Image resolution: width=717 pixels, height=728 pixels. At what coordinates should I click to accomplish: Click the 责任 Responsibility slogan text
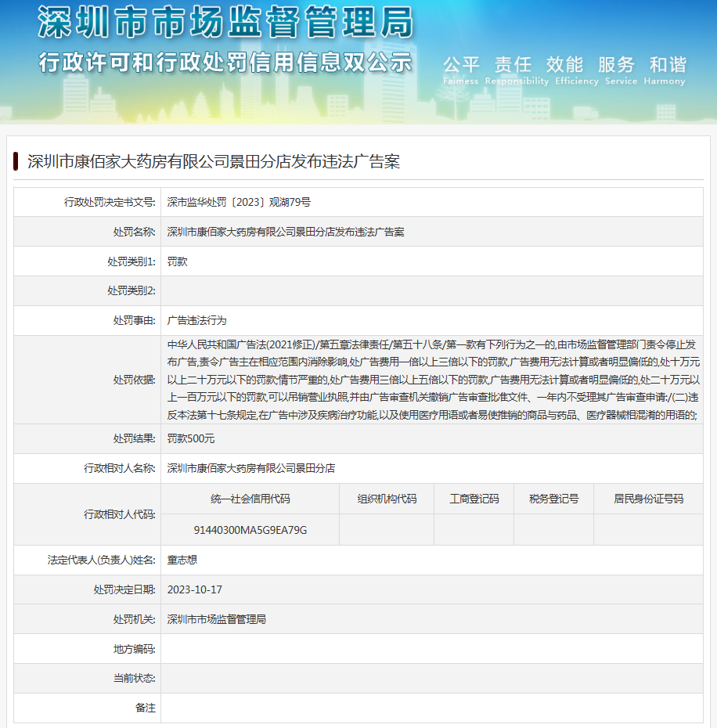tap(517, 70)
